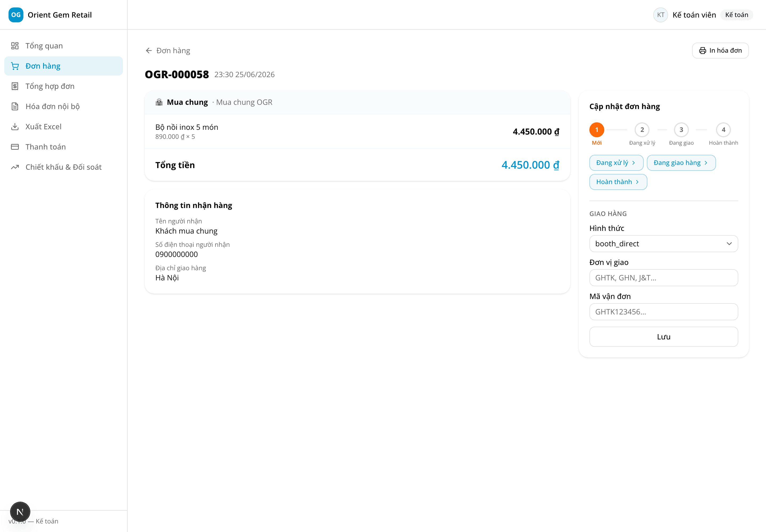The height and width of the screenshot is (532, 766).
Task: Click the OG logo badge
Action: point(16,15)
